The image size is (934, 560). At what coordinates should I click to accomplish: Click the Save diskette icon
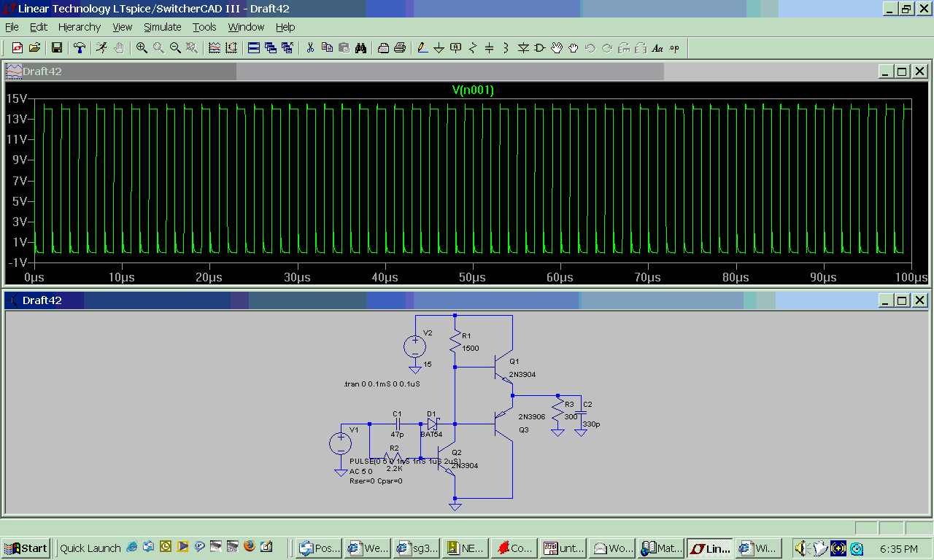coord(56,48)
